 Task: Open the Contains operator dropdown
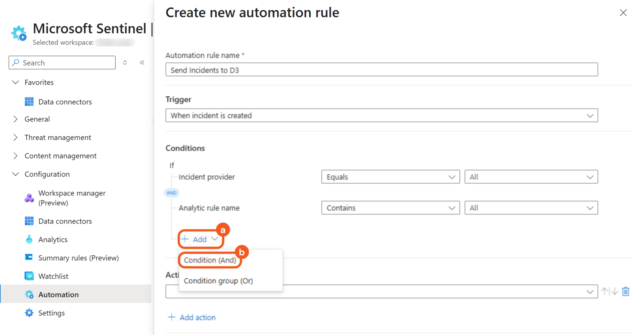coord(390,208)
